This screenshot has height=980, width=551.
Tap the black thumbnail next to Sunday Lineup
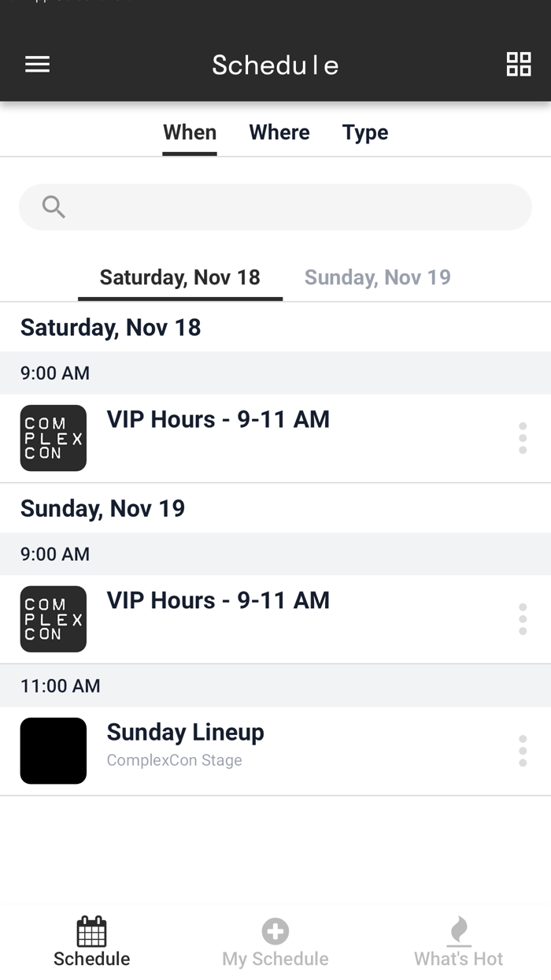53,751
